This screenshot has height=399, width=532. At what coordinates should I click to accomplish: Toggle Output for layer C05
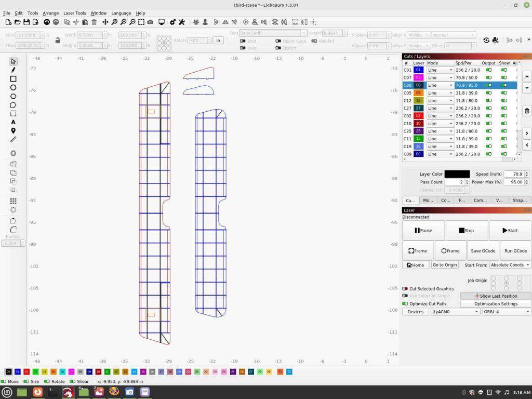(488, 93)
